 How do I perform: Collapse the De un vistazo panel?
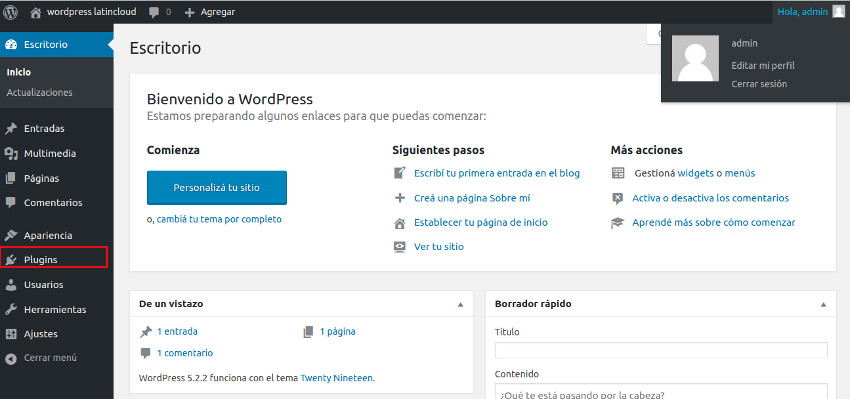(x=460, y=305)
